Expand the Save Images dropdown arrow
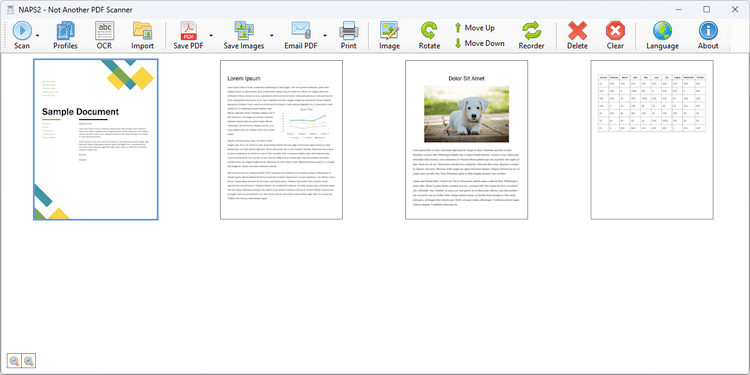The image size is (750, 375). click(x=272, y=36)
